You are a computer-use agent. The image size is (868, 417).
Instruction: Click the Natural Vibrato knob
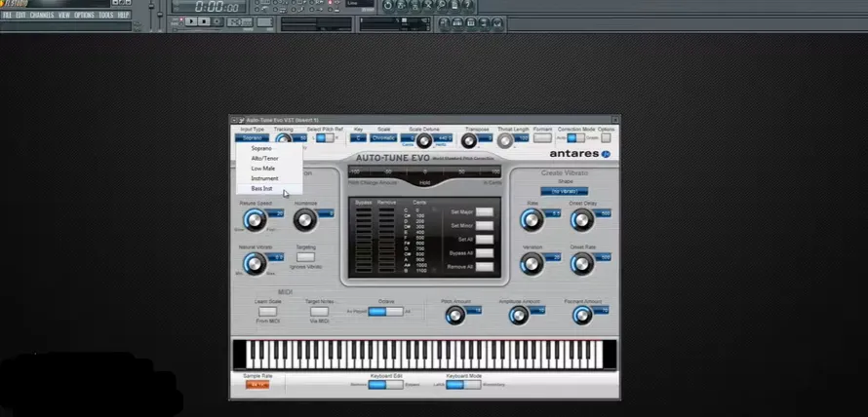click(255, 264)
